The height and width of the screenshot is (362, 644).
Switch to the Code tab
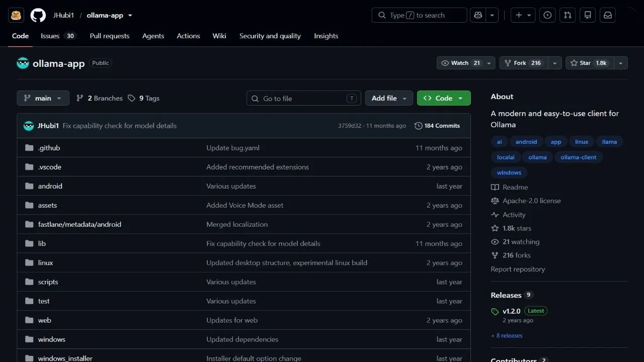coord(21,36)
